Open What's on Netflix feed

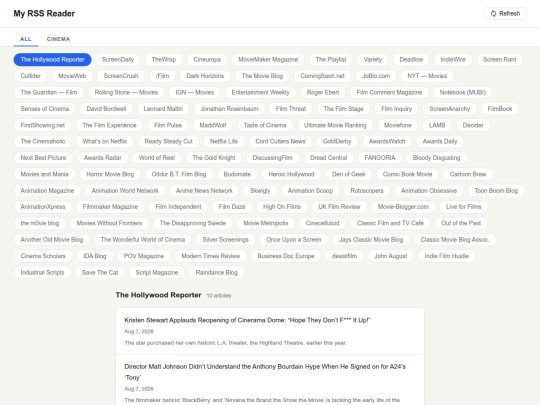click(x=105, y=141)
